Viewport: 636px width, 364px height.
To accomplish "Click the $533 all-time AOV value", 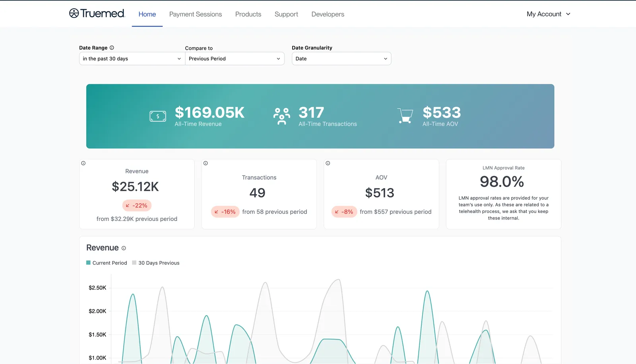I will (x=442, y=112).
